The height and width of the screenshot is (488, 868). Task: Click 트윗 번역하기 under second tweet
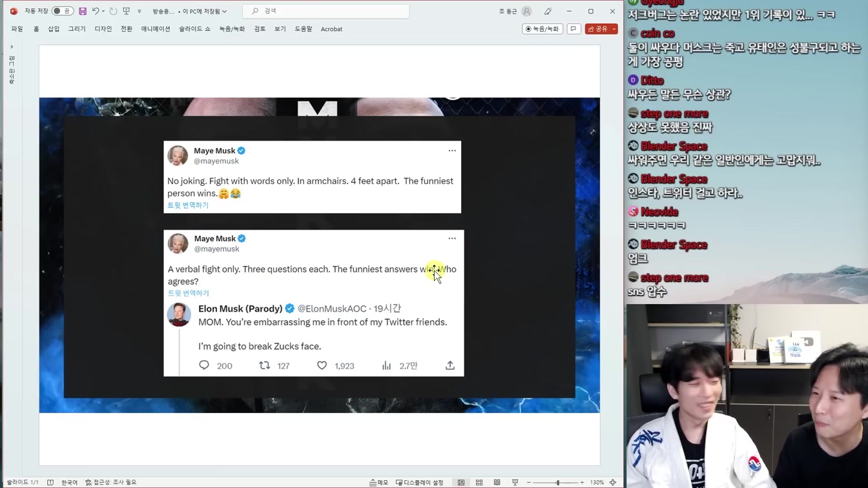point(189,293)
